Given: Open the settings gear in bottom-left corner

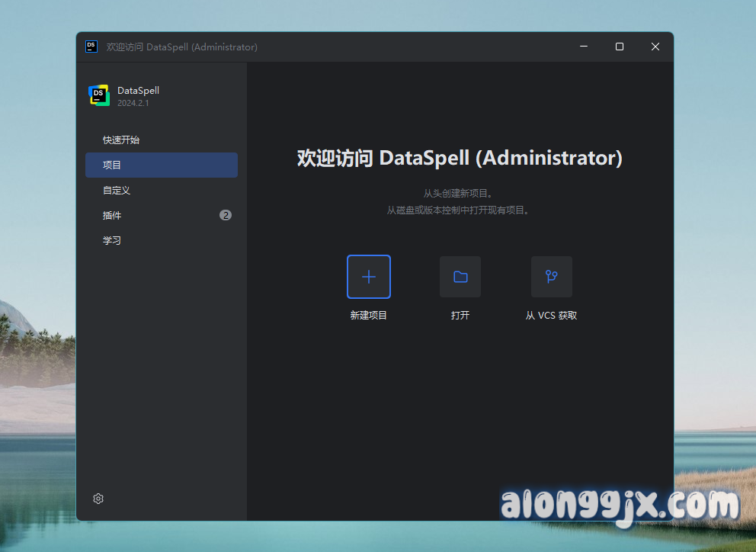Looking at the screenshot, I should pos(98,499).
